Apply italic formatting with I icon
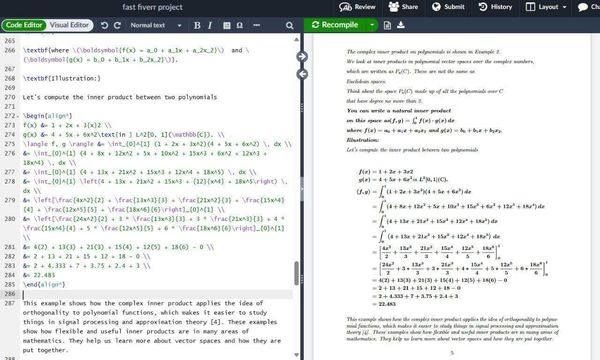This screenshot has width=600, height=360. [x=210, y=25]
